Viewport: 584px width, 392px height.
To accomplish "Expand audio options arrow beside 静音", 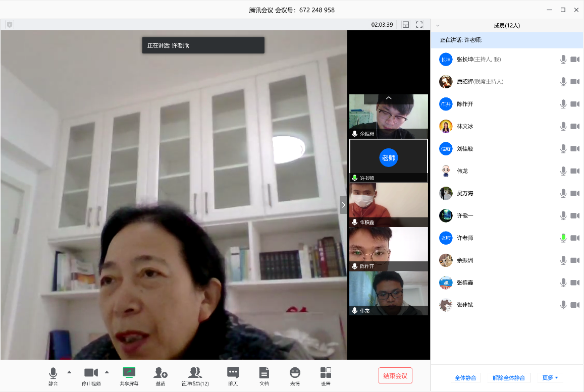I will 69,372.
